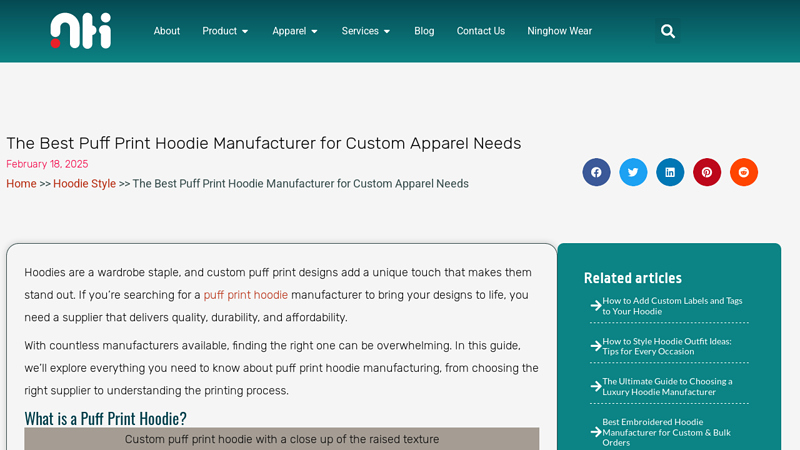
Task: Click the puff print hoodie image caption
Action: point(282,439)
